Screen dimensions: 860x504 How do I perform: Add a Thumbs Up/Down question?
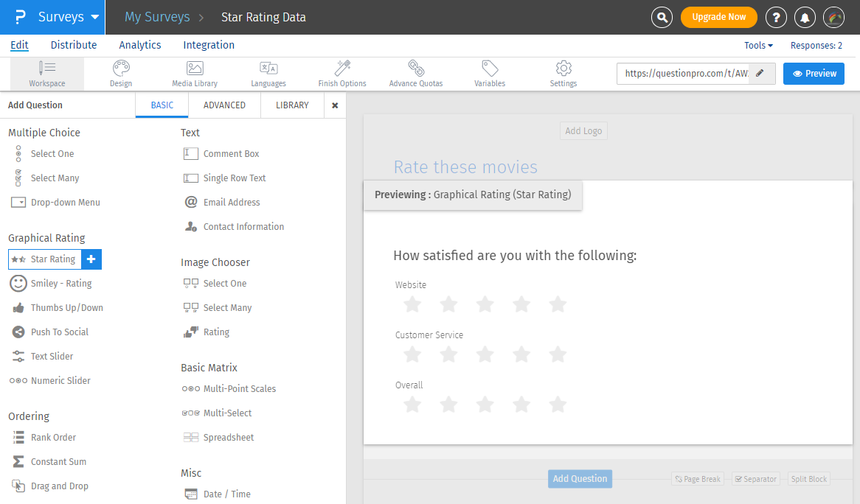pyautogui.click(x=68, y=307)
